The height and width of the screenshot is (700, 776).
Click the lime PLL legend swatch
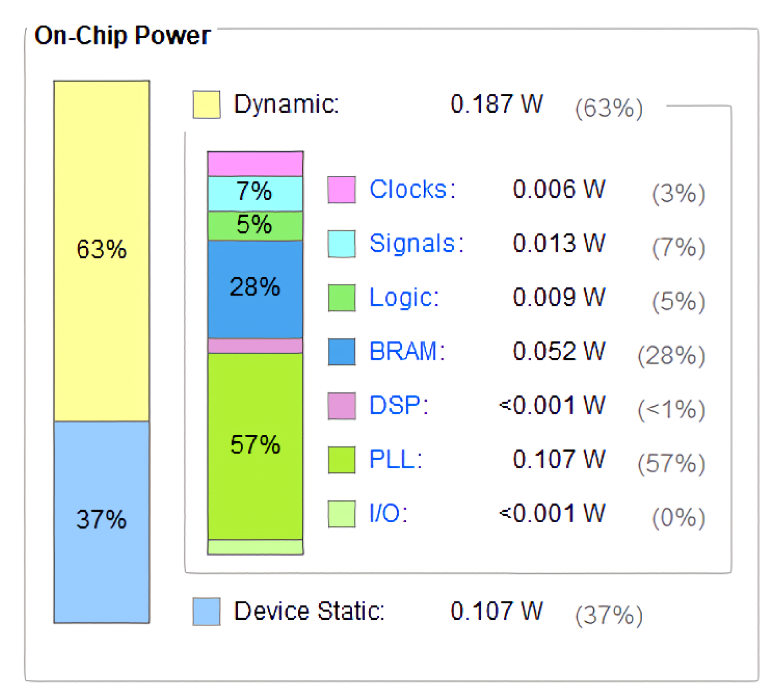point(342,460)
